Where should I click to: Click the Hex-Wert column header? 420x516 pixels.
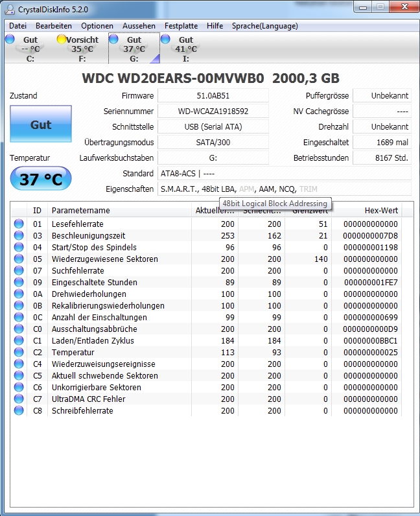click(x=367, y=210)
